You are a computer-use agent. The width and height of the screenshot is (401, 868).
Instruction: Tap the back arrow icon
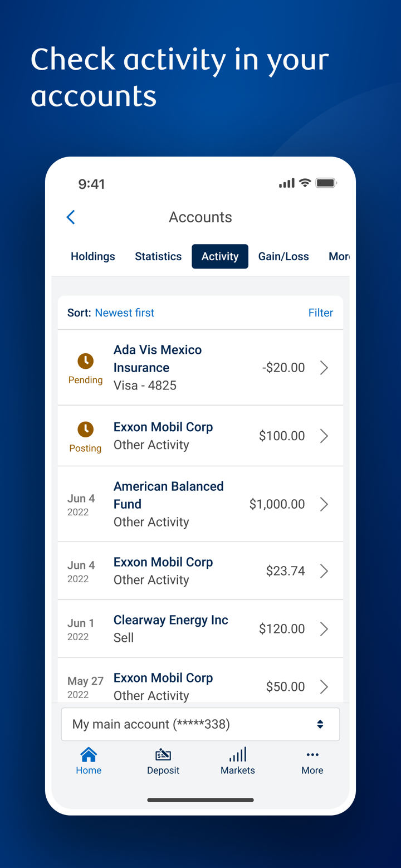coord(71,217)
